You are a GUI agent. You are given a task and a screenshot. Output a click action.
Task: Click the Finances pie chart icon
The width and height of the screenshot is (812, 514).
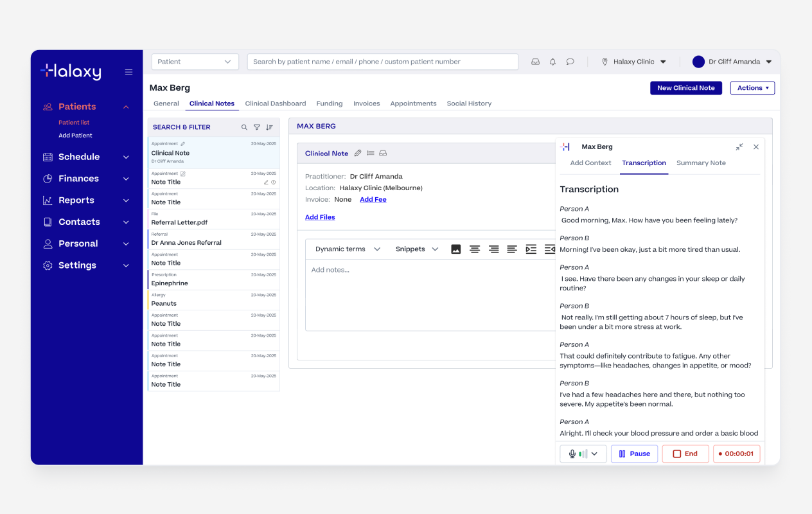(x=48, y=179)
